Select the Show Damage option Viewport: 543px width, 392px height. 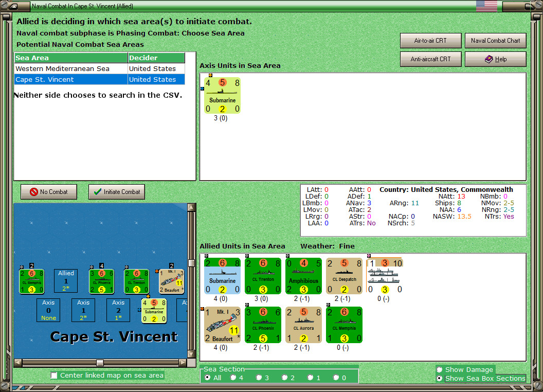pyautogui.click(x=440, y=369)
